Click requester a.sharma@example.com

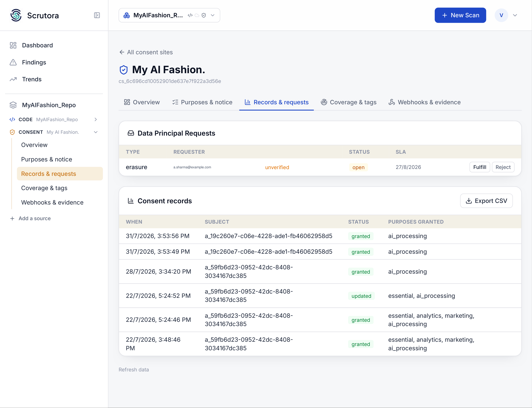point(192,167)
